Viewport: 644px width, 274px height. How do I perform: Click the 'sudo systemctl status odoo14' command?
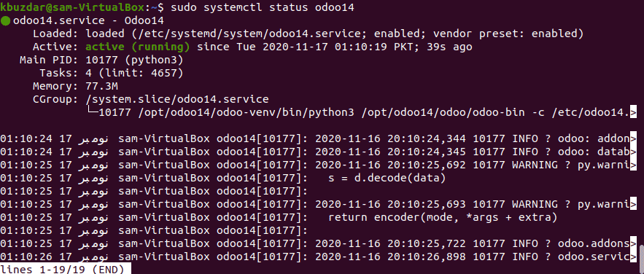click(263, 7)
